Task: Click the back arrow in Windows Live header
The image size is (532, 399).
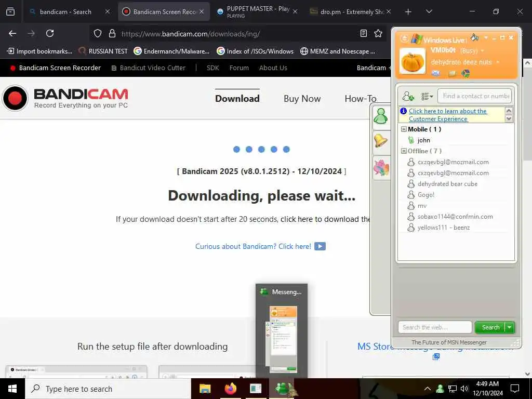Action: point(404,38)
